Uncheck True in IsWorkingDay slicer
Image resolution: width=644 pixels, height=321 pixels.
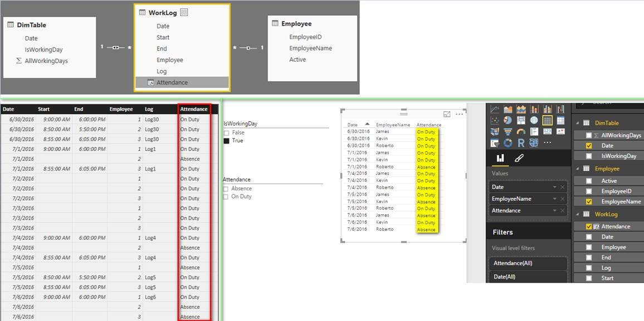coord(226,141)
